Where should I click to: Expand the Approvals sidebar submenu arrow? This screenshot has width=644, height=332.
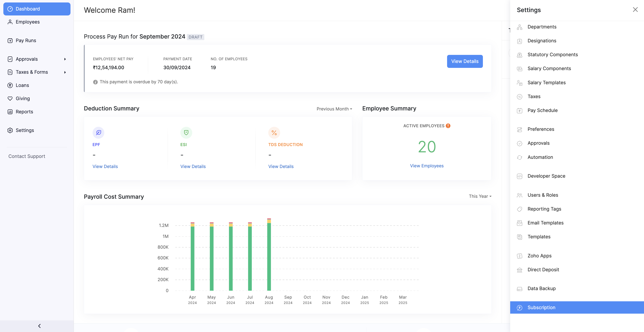65,59
